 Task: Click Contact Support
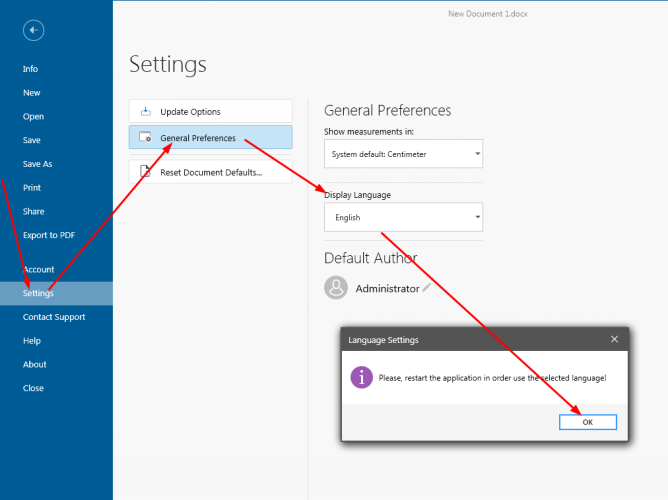click(54, 317)
